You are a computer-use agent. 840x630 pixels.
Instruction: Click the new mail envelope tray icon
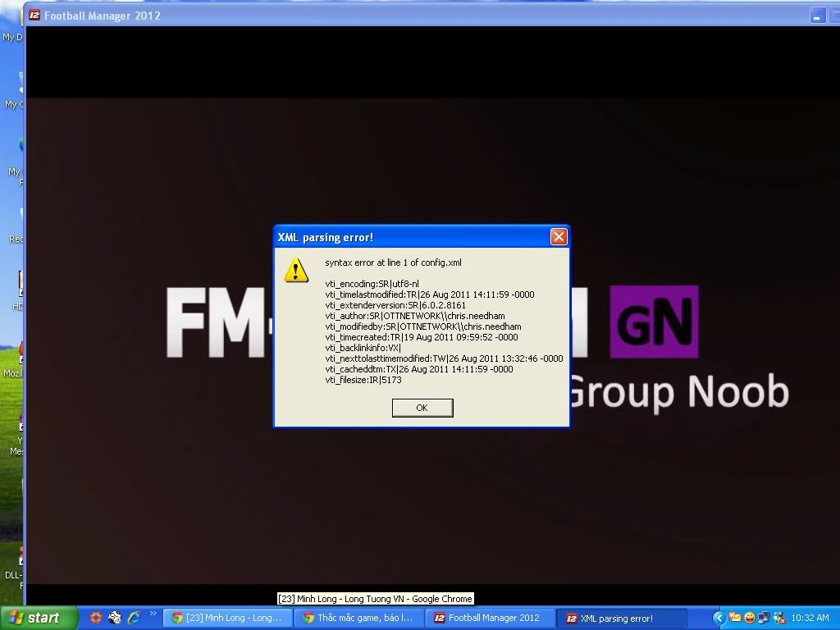[735, 618]
